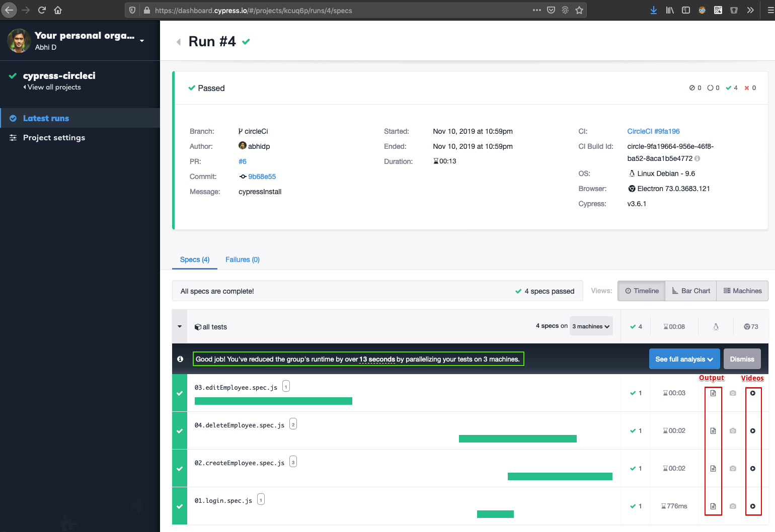This screenshot has width=775, height=532.
Task: Open the browser library icon
Action: [670, 10]
